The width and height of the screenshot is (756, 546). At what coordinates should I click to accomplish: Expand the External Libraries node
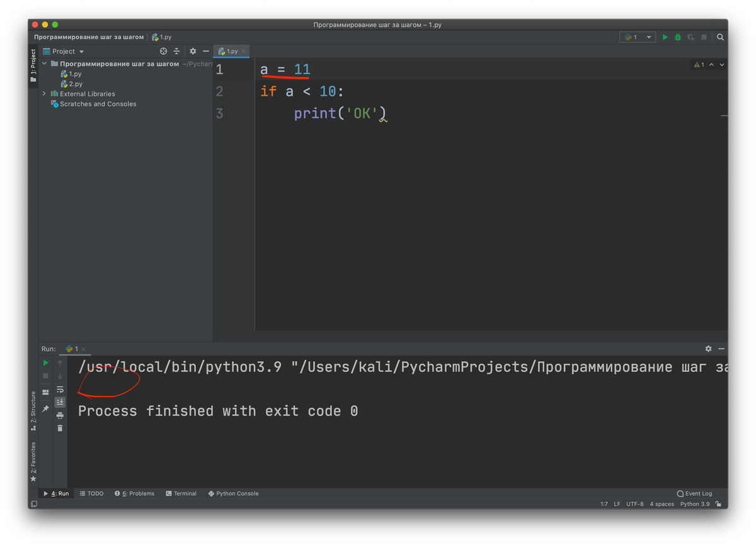[x=44, y=94]
